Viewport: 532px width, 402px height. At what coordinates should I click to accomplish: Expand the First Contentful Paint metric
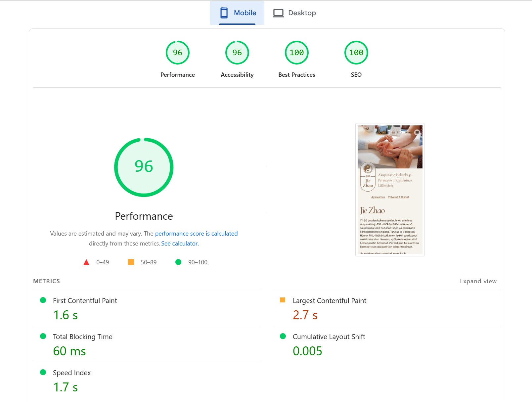tap(85, 301)
